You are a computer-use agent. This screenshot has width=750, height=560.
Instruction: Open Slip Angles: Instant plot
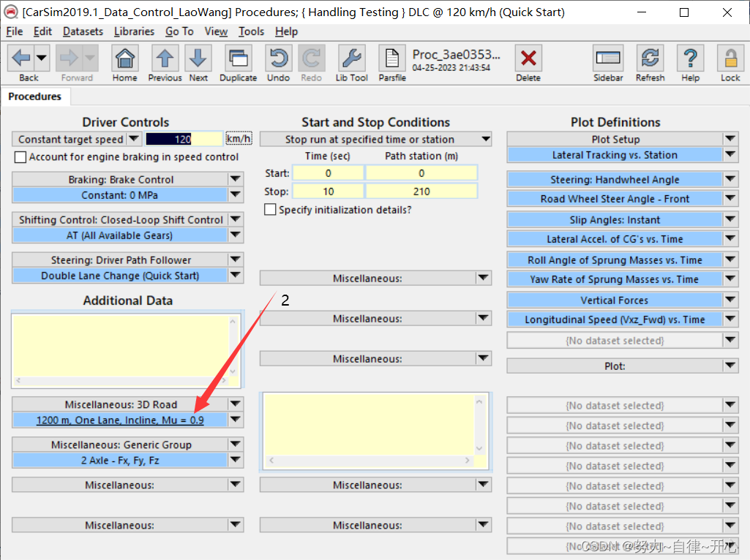tap(615, 220)
